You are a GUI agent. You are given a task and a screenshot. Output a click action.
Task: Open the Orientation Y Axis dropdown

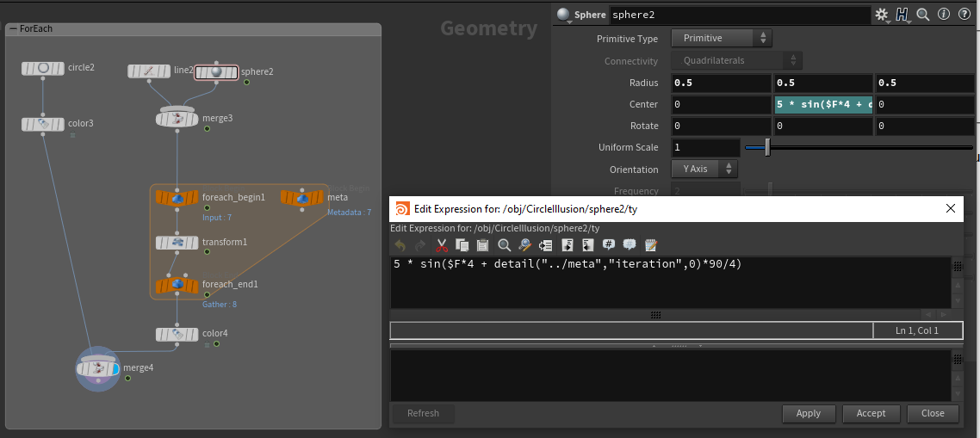(704, 170)
